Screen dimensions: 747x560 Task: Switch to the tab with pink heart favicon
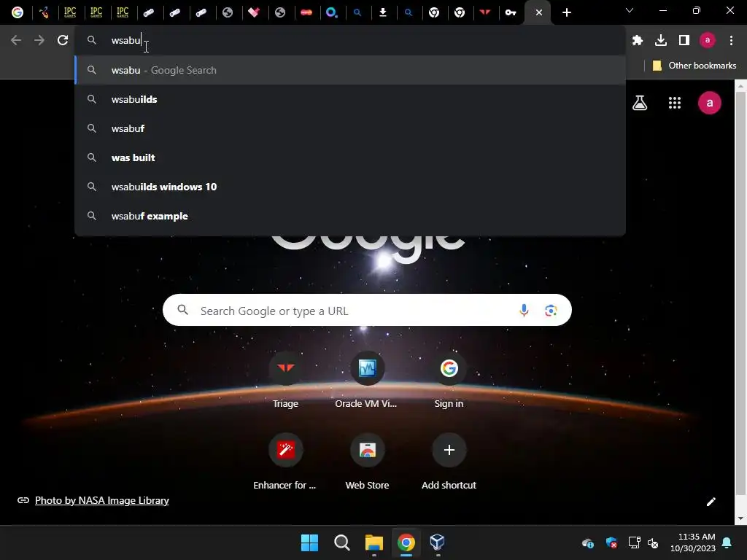tap(254, 12)
